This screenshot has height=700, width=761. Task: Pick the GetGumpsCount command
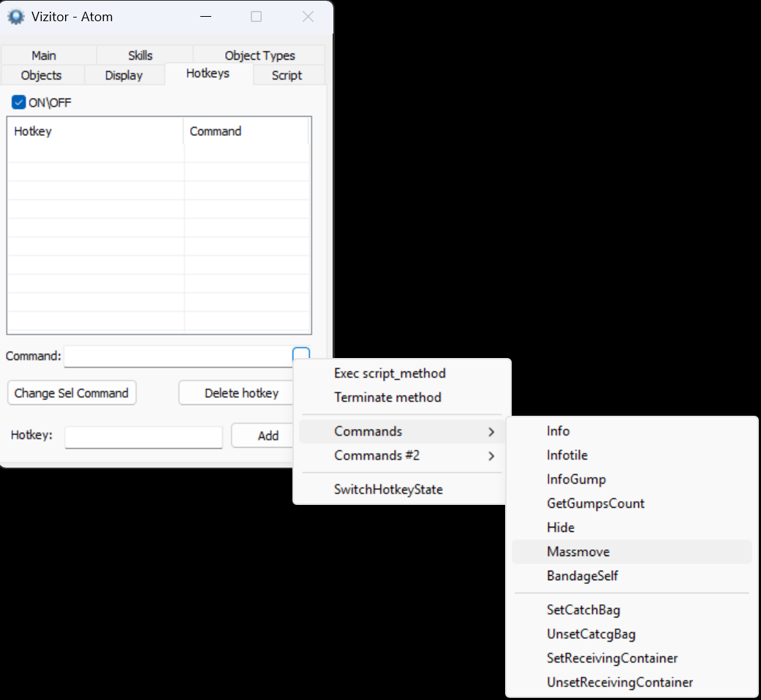pyautogui.click(x=632, y=503)
